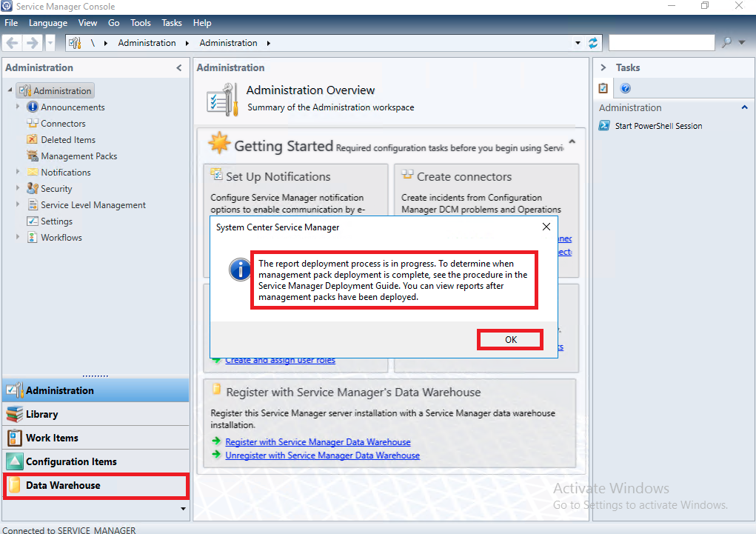Expand the Announcements tree node

click(18, 107)
